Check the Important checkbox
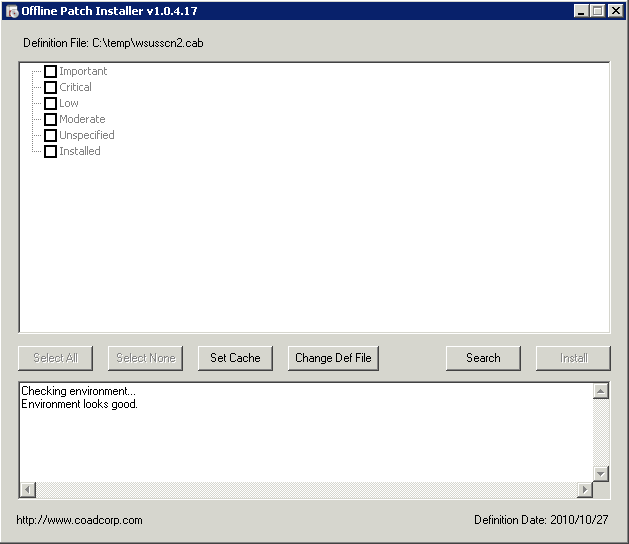This screenshot has height=544, width=629. click(x=50, y=71)
